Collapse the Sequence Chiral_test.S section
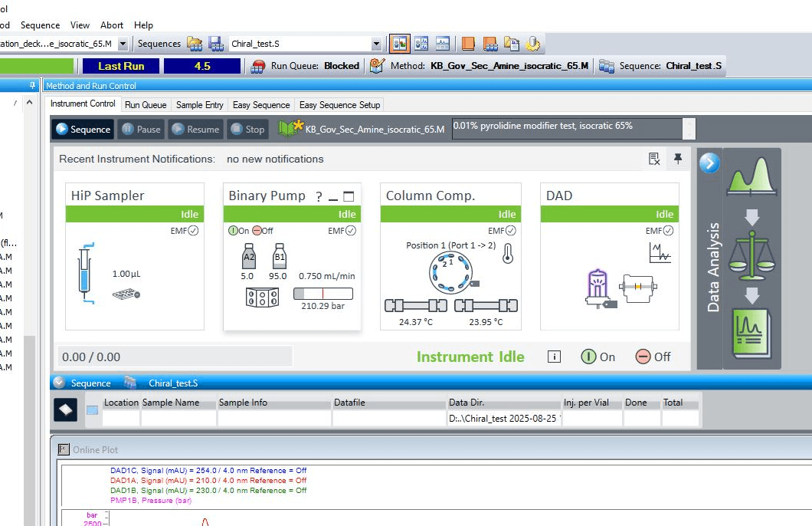 59,383
